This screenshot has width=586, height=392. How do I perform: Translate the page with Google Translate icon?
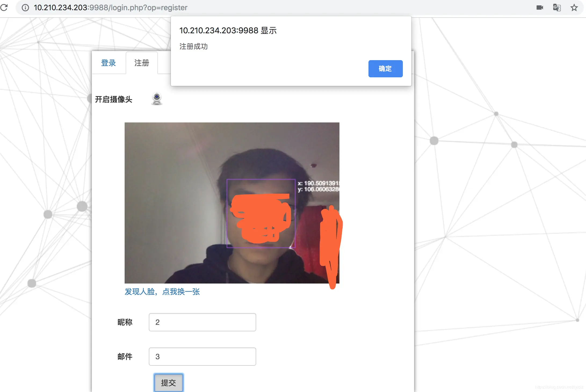(x=557, y=8)
